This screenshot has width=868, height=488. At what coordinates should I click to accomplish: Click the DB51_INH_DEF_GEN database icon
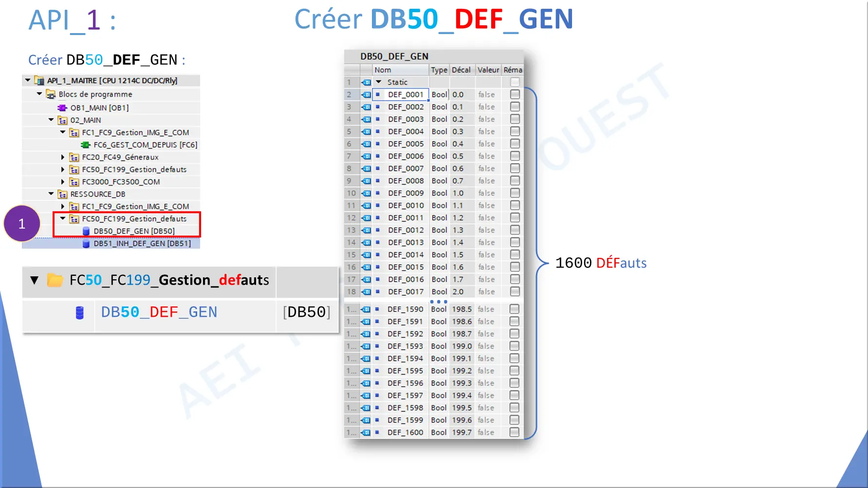tap(86, 243)
